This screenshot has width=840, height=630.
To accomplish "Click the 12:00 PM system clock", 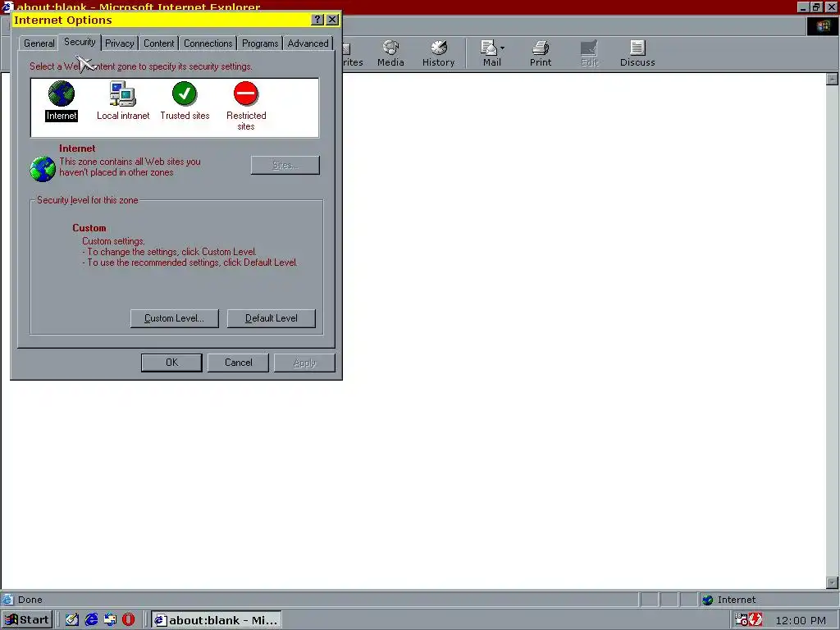I will 801,620.
